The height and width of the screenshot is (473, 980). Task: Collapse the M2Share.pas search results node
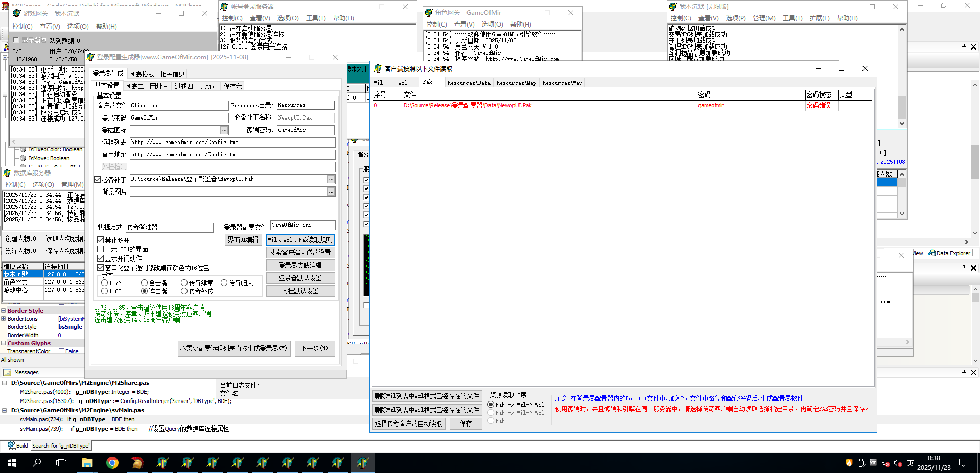click(5, 383)
